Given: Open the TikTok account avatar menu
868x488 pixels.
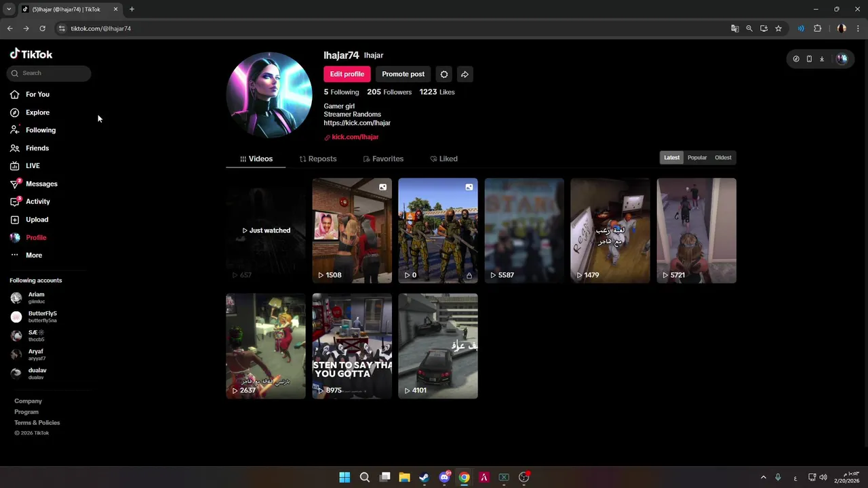Looking at the screenshot, I should (x=842, y=59).
